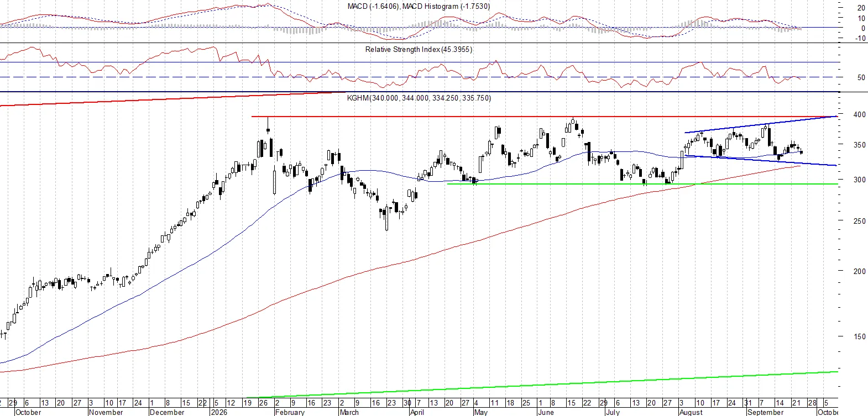Click the May month label
This screenshot has width=868, height=416.
pos(481,412)
